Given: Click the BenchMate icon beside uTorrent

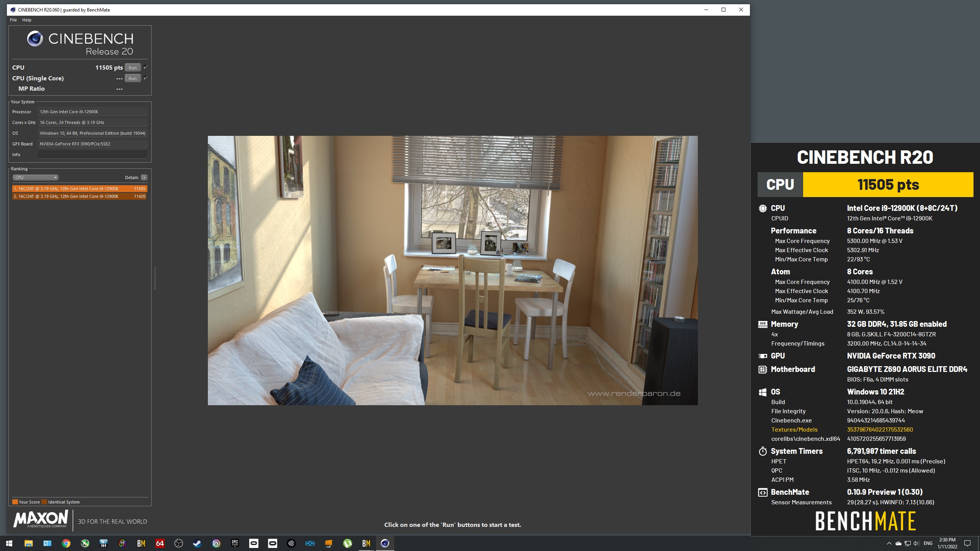Looking at the screenshot, I should click(366, 543).
